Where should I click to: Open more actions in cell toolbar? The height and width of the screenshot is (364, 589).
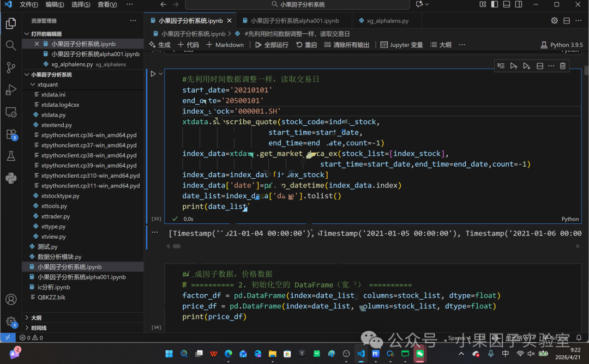point(551,66)
